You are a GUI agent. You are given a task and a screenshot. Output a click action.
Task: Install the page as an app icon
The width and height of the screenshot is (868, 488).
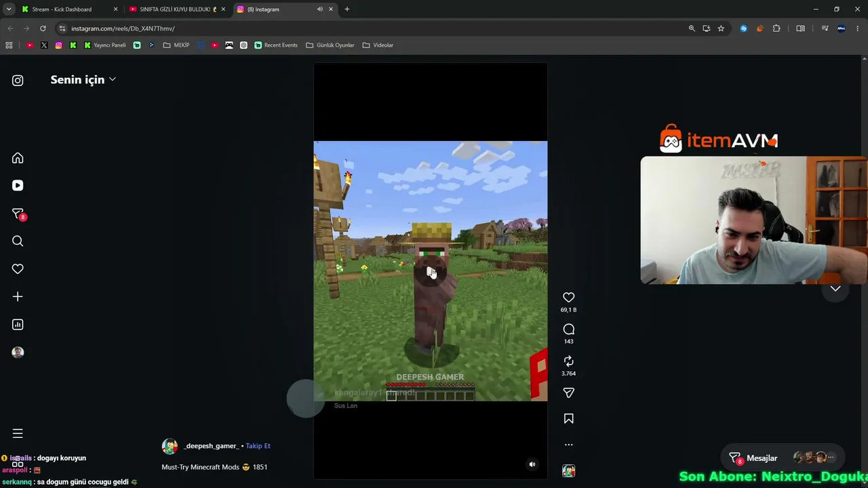(x=706, y=28)
